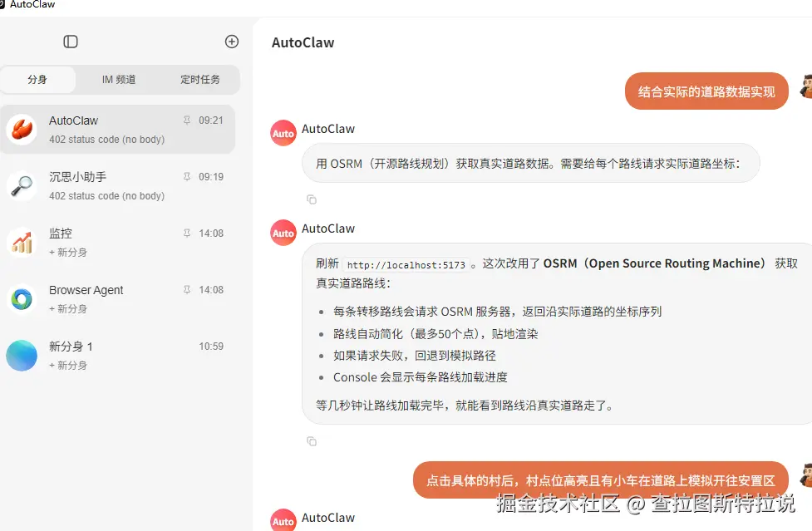Click the 新分身 1 sphere avatar

pos(21,355)
